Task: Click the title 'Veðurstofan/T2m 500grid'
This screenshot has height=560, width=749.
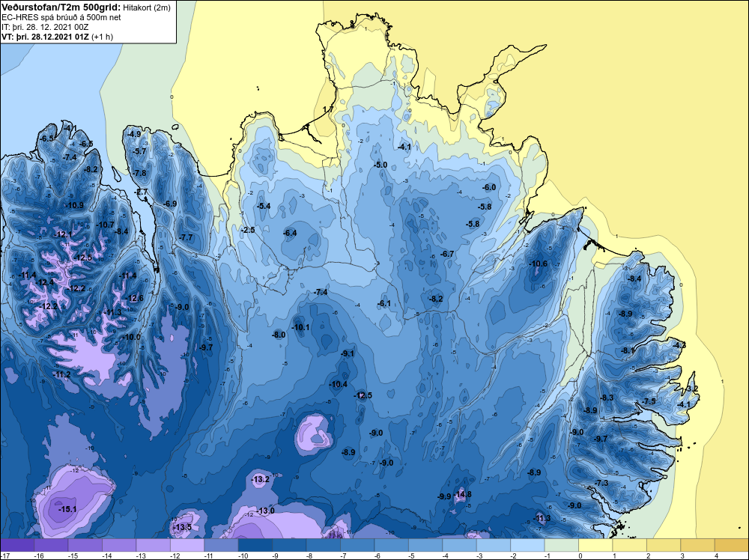Action: [61, 7]
